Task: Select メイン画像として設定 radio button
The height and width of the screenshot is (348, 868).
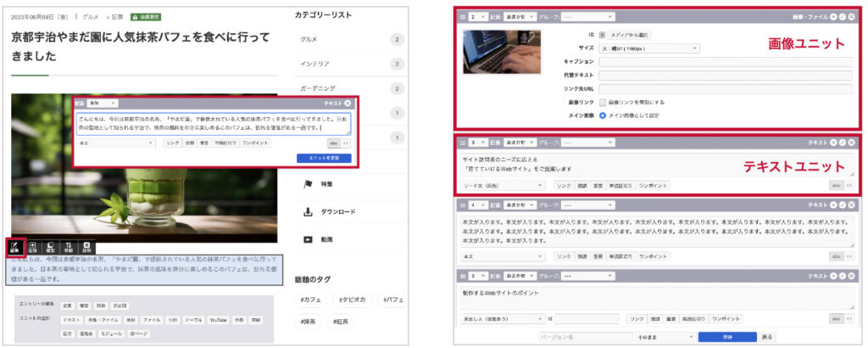Action: [x=603, y=115]
